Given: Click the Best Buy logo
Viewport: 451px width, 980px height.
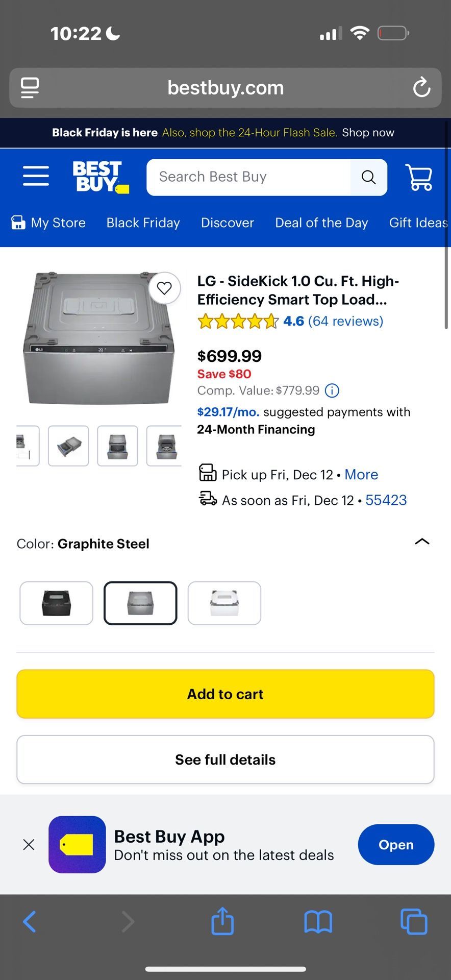Looking at the screenshot, I should 99,177.
